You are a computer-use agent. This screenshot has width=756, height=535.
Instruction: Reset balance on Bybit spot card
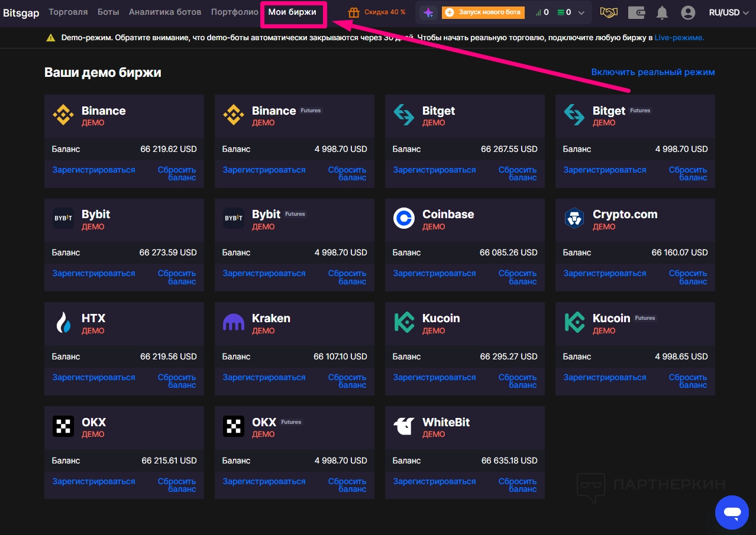point(177,277)
